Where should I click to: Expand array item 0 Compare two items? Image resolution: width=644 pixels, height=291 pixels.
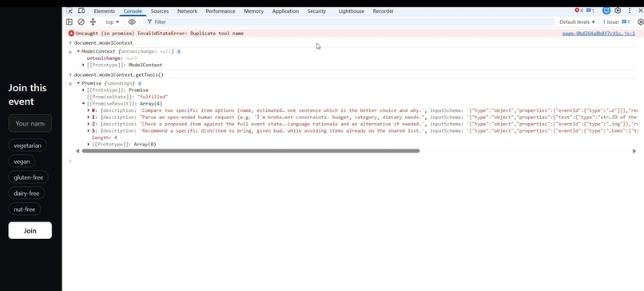[x=89, y=110]
